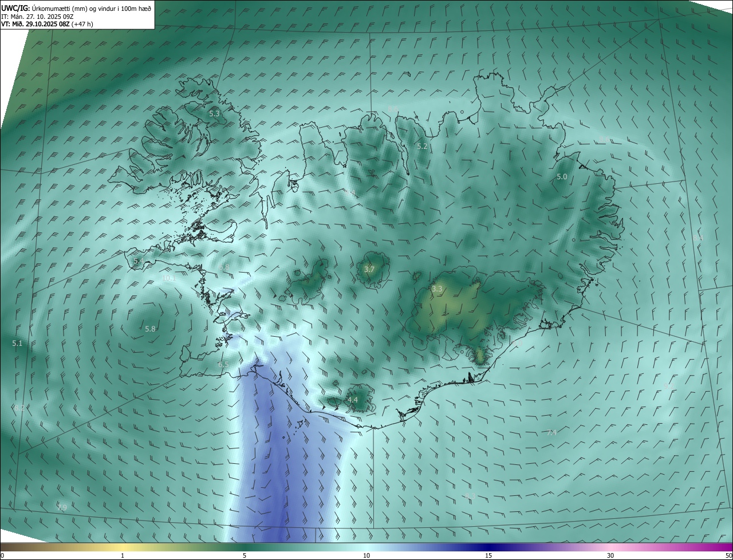Click the 15 tick on the color scale

488,556
